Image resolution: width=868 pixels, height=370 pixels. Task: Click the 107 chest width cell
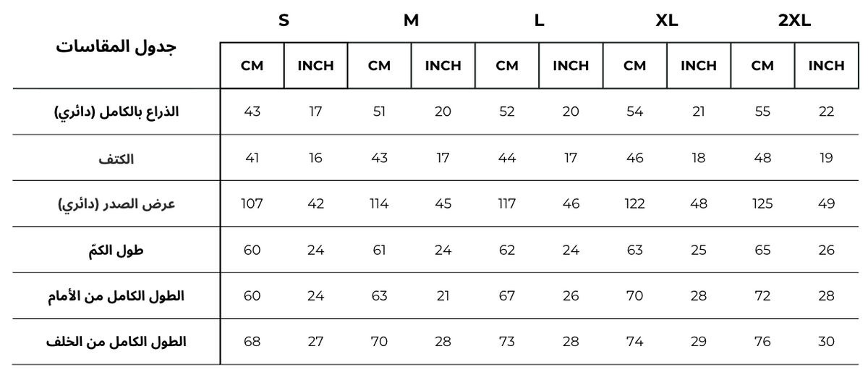252,203
